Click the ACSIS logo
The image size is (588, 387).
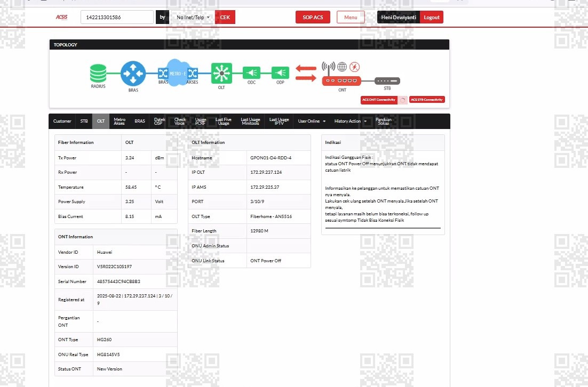pyautogui.click(x=61, y=17)
